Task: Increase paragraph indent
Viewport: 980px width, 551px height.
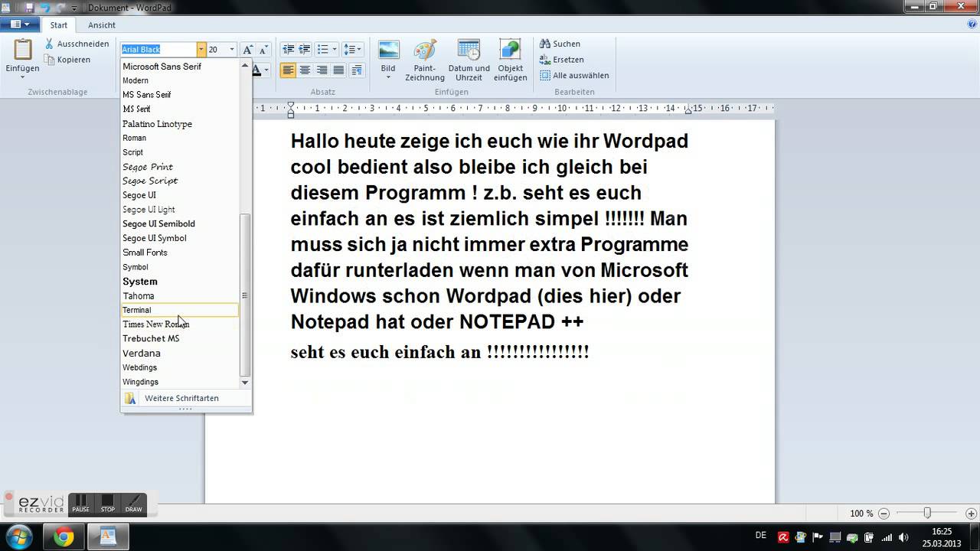Action: tap(305, 49)
